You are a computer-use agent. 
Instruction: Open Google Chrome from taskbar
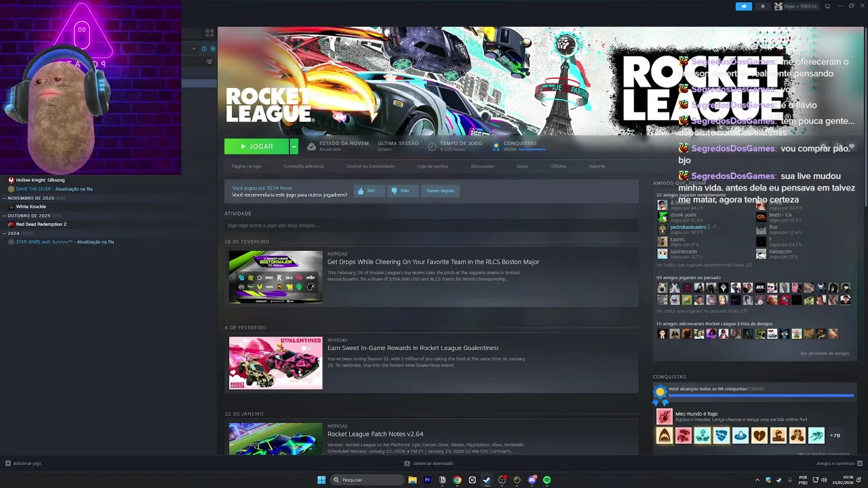457,480
